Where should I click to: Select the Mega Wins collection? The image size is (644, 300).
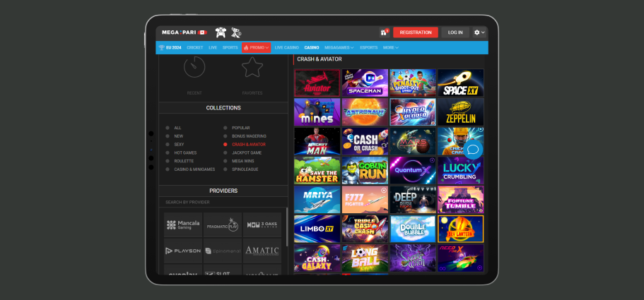click(239, 161)
